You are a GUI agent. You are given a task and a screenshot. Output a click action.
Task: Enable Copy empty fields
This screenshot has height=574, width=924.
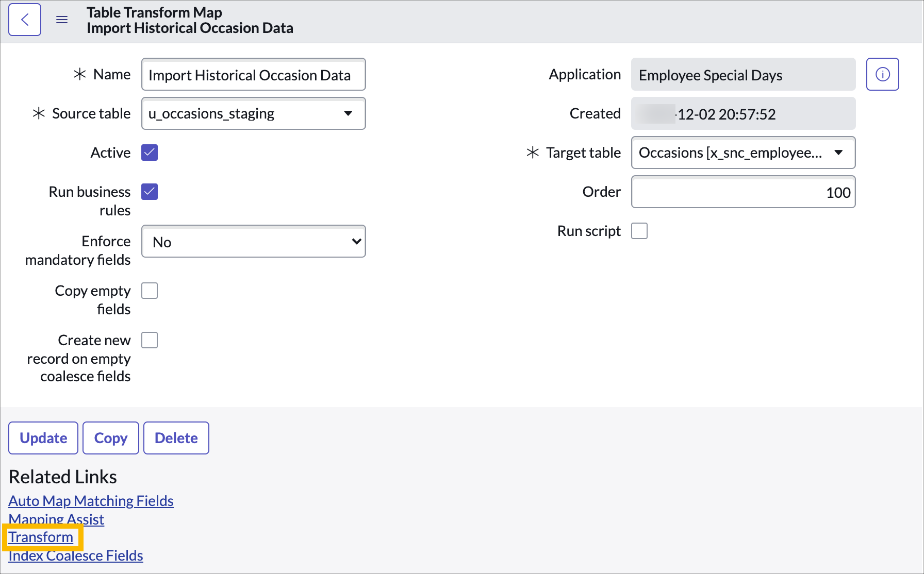point(149,291)
